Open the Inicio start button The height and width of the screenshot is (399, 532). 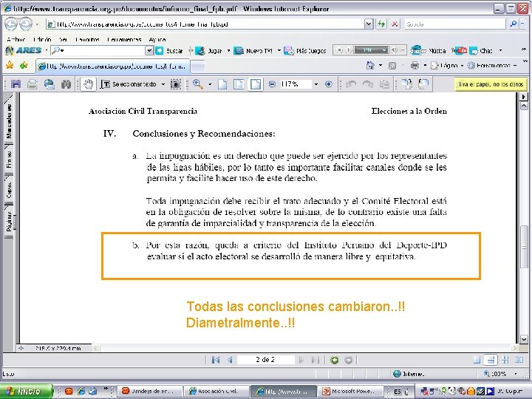pos(27,391)
